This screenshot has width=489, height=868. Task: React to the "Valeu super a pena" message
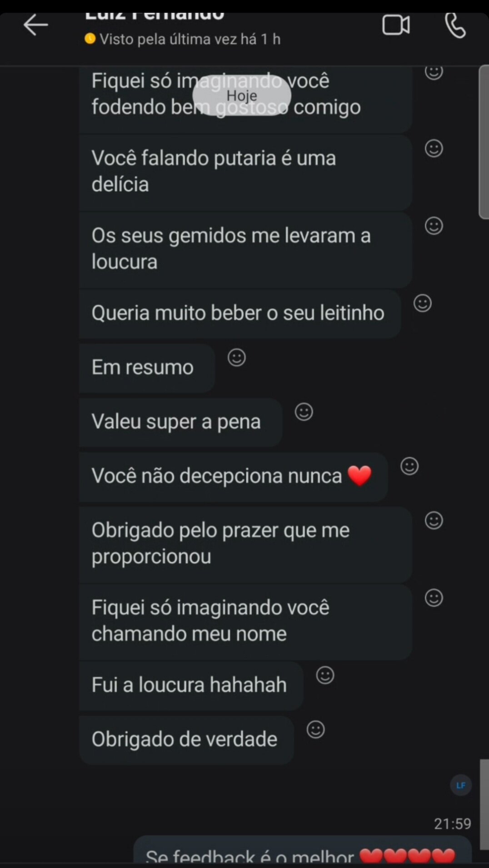point(304,412)
